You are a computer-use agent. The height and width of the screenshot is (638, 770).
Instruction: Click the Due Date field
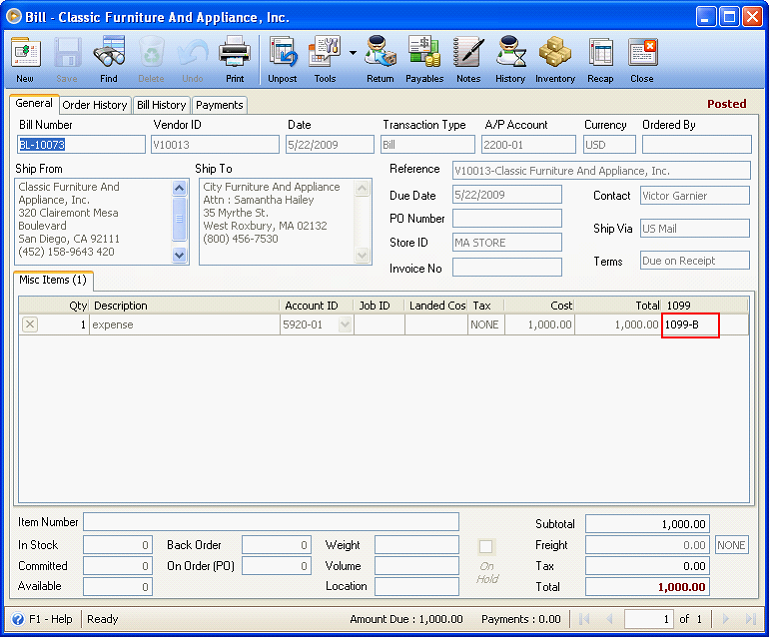coord(507,194)
